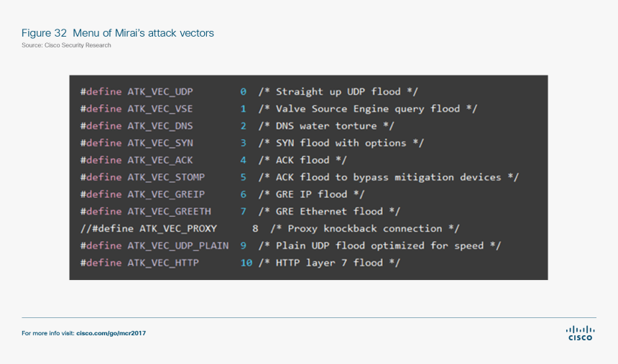Click the Straight up UDP flood comment
Viewport: 618px width, 364px height.
[338, 92]
